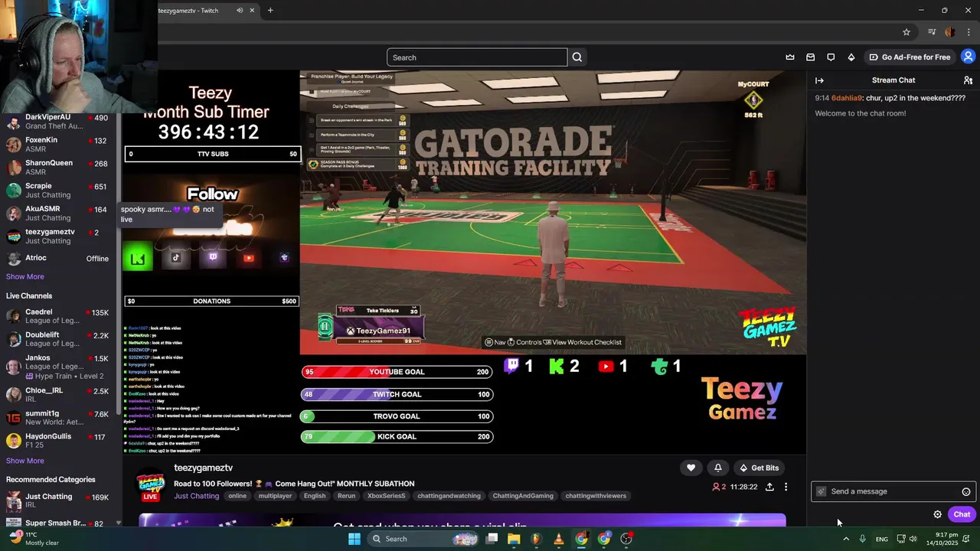
Task: Open SharonQueen channel in sidebar
Action: 58,168
